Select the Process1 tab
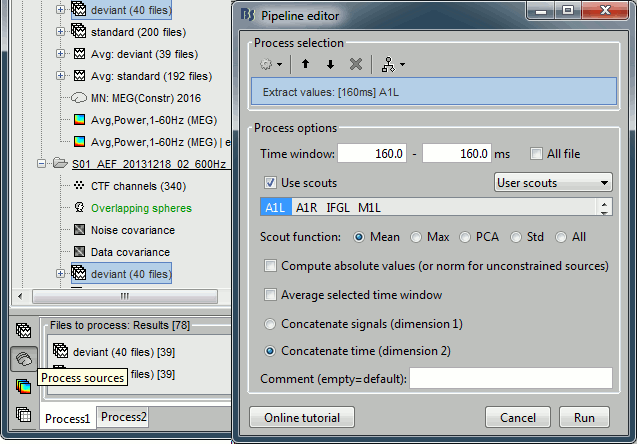The image size is (637, 444). [x=67, y=418]
